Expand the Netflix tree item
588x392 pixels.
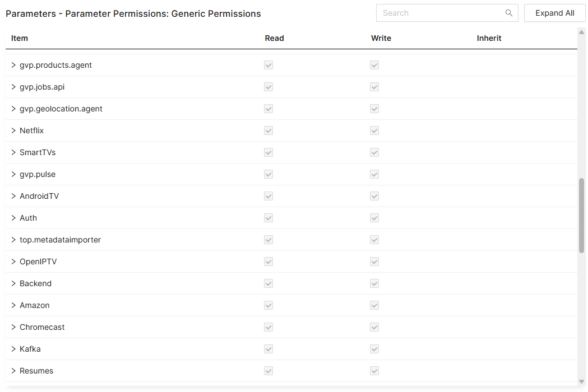click(13, 130)
